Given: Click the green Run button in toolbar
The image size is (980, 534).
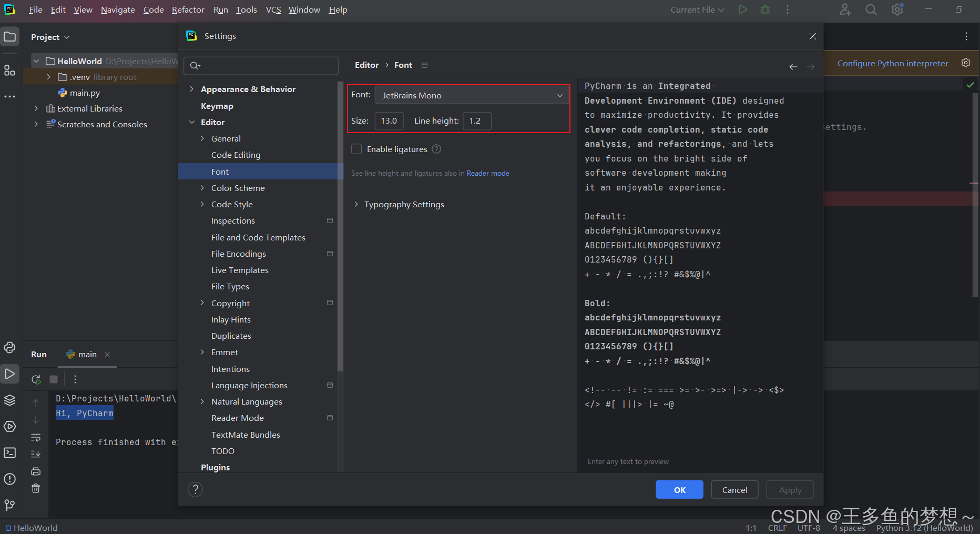Looking at the screenshot, I should (743, 9).
